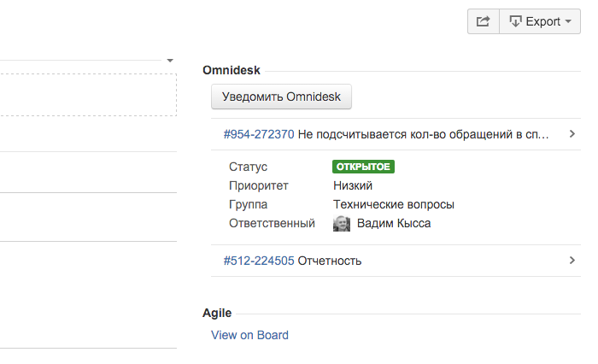Click the Отчетность ticket title text
Viewport: 598px width, 364px height.
(330, 261)
